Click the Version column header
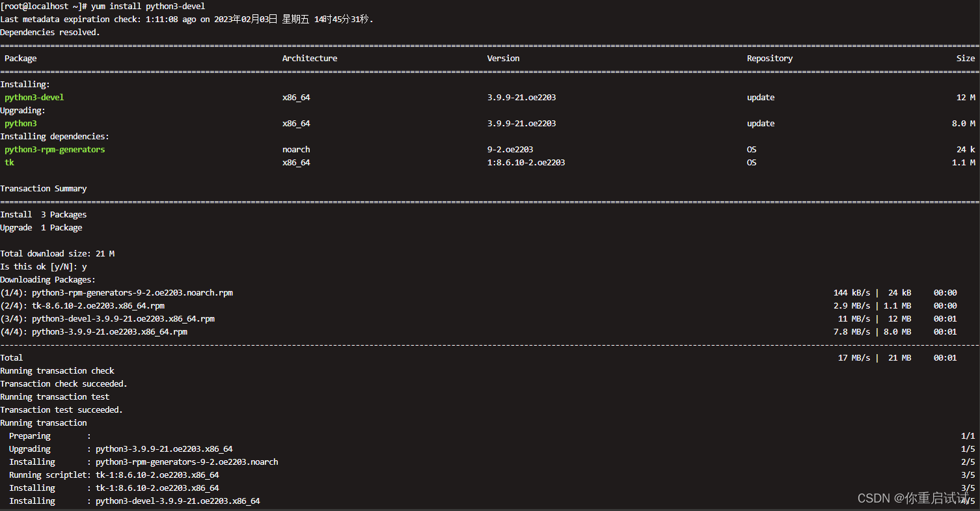This screenshot has height=511, width=980. pyautogui.click(x=503, y=58)
